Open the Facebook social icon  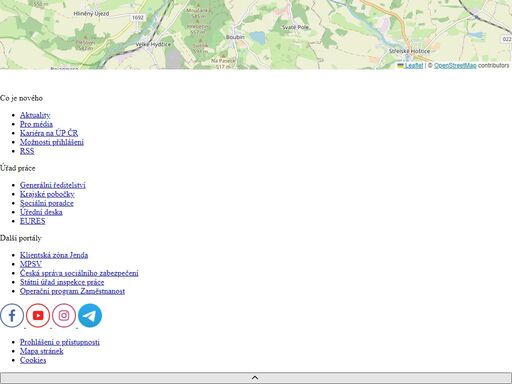pos(12,315)
